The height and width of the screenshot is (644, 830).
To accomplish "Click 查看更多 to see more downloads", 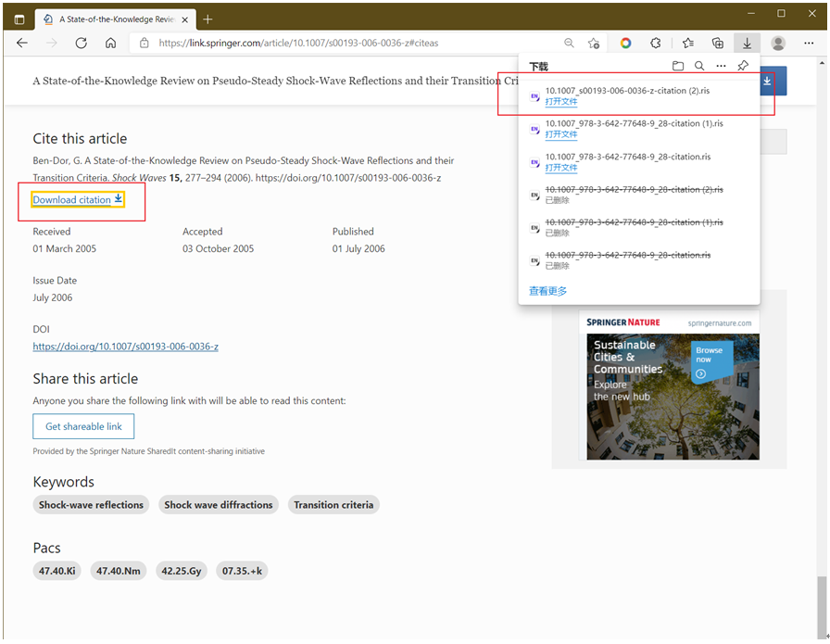I will (547, 291).
